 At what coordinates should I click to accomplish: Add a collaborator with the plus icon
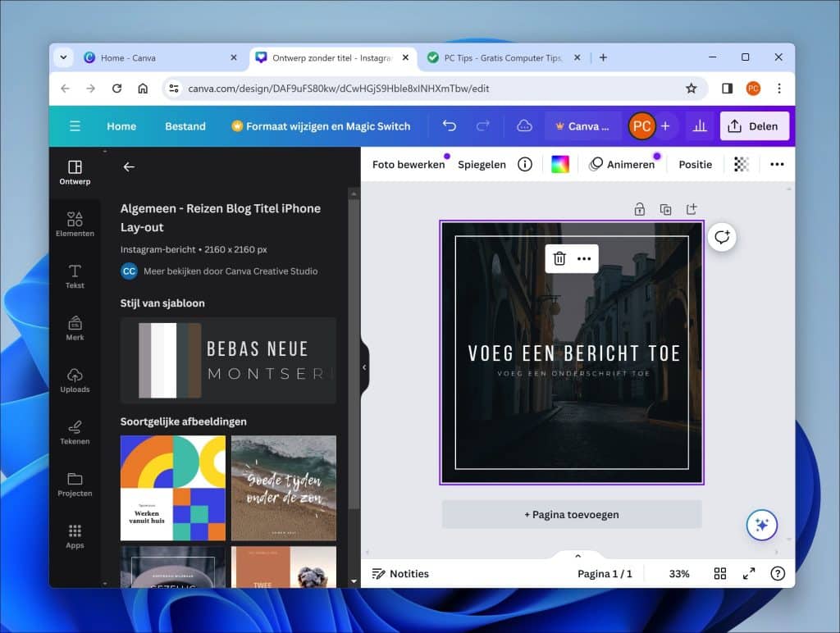pos(665,125)
